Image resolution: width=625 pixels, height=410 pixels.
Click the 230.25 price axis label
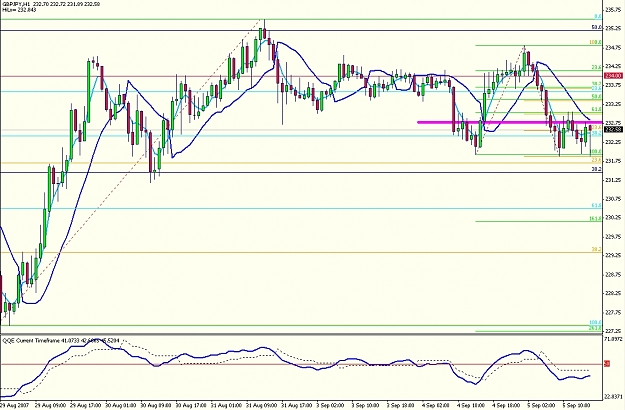(x=614, y=218)
